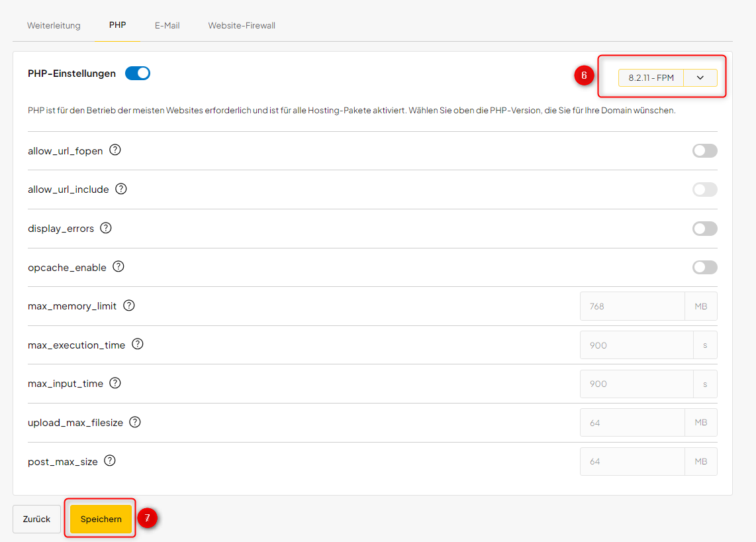Viewport: 756px width, 542px height.
Task: Show opcache_enable help icon
Action: click(x=118, y=266)
